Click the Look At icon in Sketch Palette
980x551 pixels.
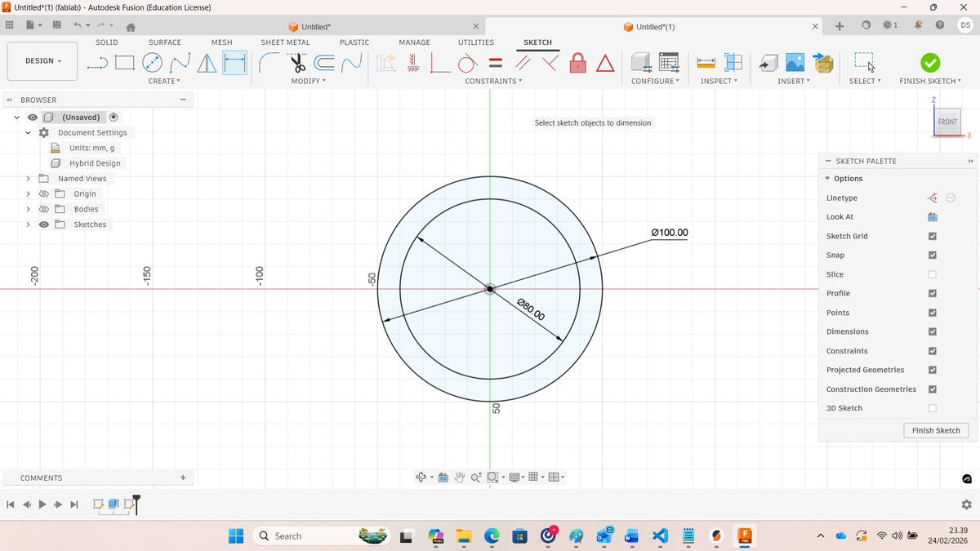click(x=932, y=217)
